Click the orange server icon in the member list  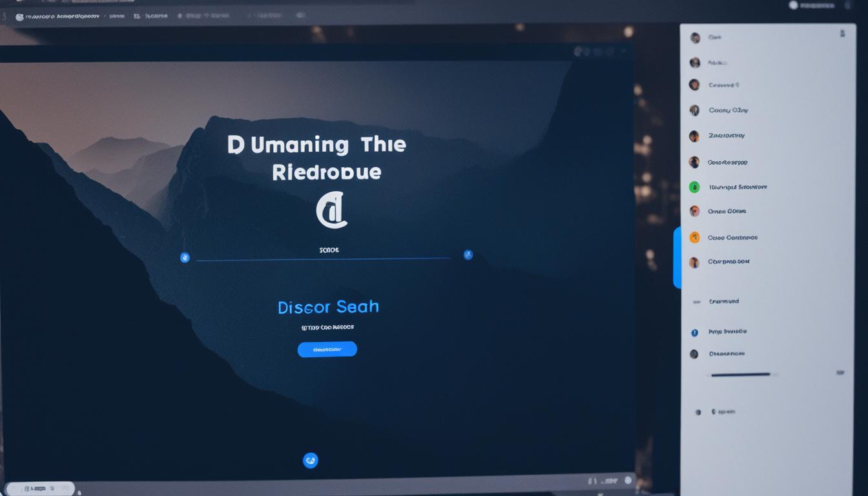coord(694,237)
